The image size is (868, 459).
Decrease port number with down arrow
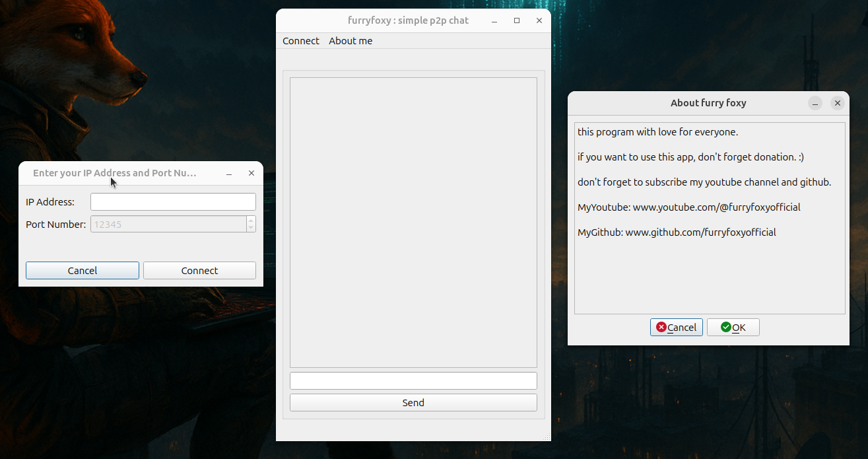pos(251,228)
